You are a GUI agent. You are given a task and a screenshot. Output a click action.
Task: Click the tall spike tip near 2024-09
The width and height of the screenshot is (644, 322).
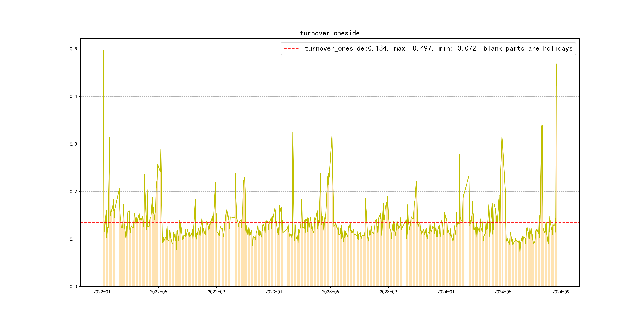(x=556, y=64)
